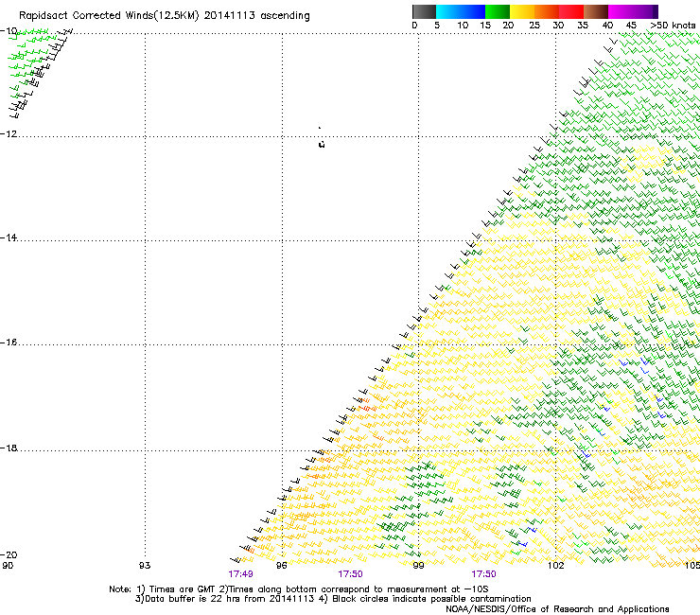Click the '96' longitude axis label
The image size is (700, 615).
(x=281, y=566)
